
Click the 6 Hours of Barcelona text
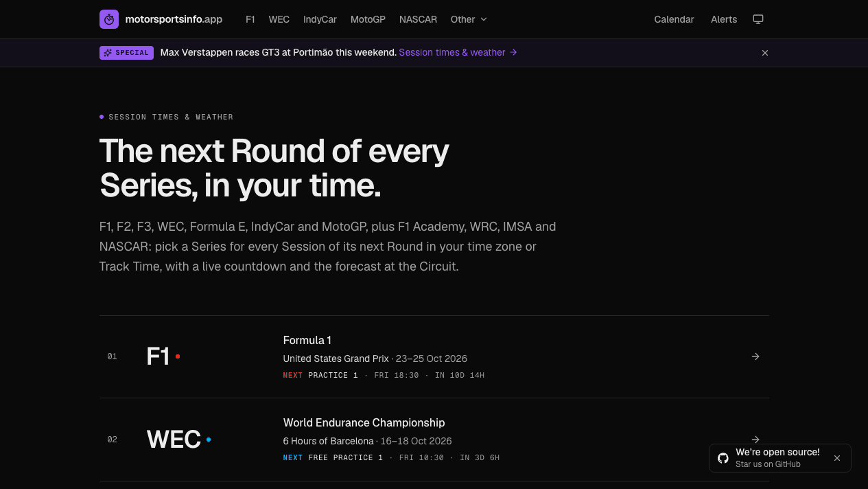point(329,441)
